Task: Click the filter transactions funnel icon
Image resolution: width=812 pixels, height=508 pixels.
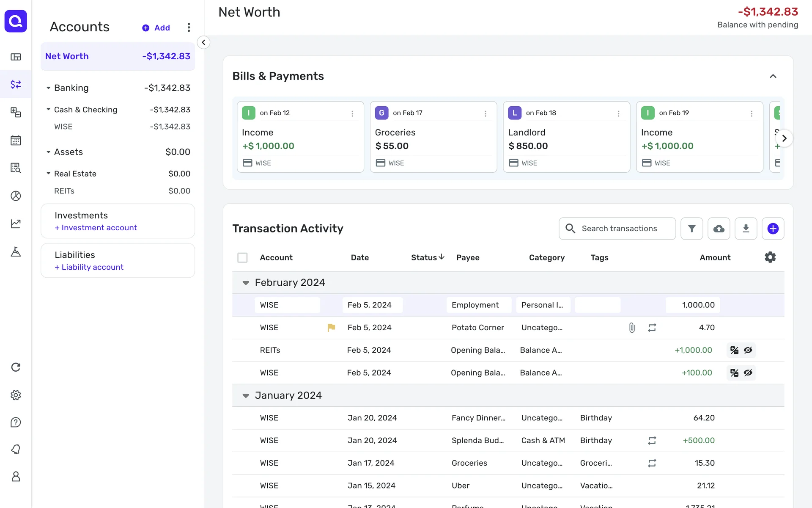Action: (691, 229)
